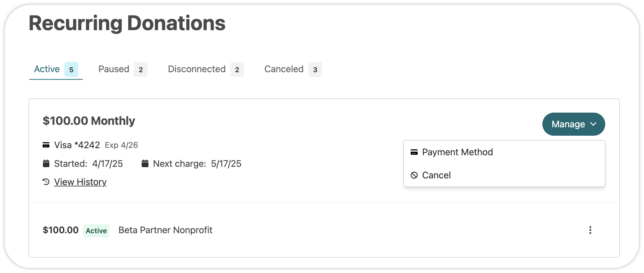Click the calendar icon next to Next charge
The image size is (644, 273).
(x=145, y=164)
